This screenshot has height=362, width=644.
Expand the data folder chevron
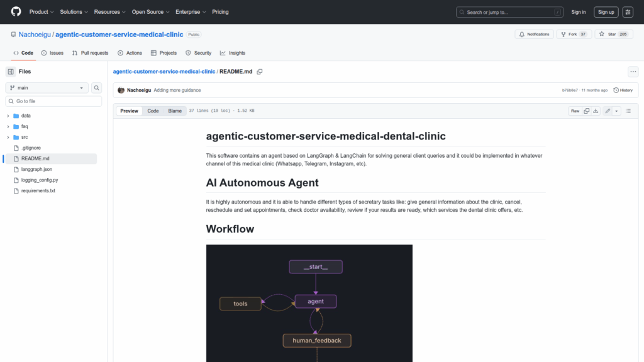tap(8, 116)
